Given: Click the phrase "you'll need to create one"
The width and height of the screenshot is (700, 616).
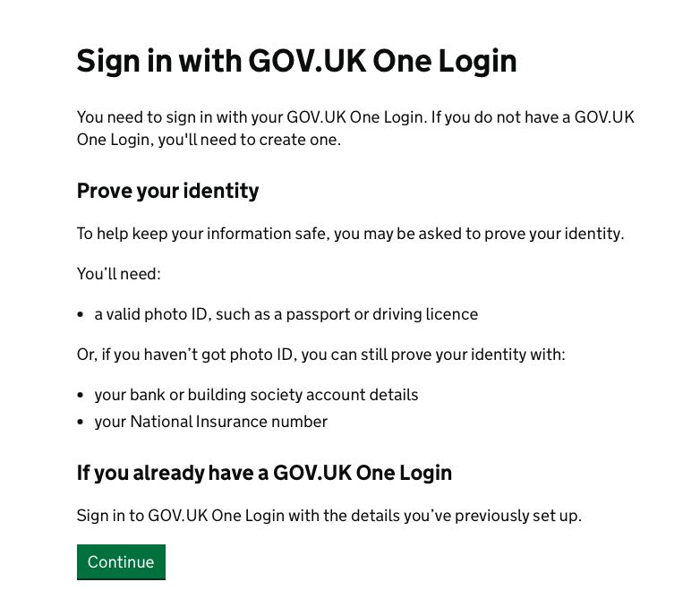Looking at the screenshot, I should pos(249,140).
